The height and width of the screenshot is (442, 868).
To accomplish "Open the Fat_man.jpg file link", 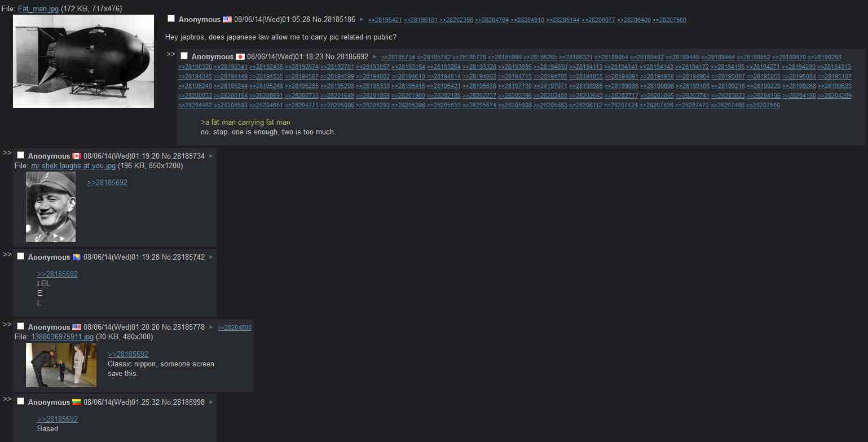I will 38,9.
